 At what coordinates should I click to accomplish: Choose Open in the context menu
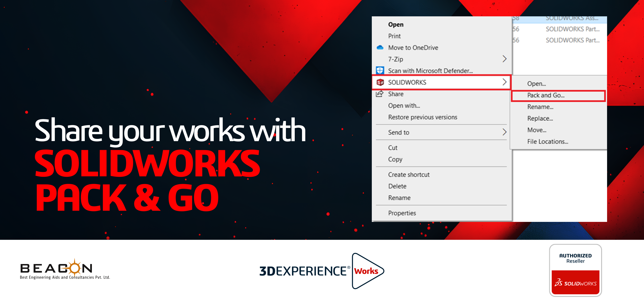tap(442, 25)
